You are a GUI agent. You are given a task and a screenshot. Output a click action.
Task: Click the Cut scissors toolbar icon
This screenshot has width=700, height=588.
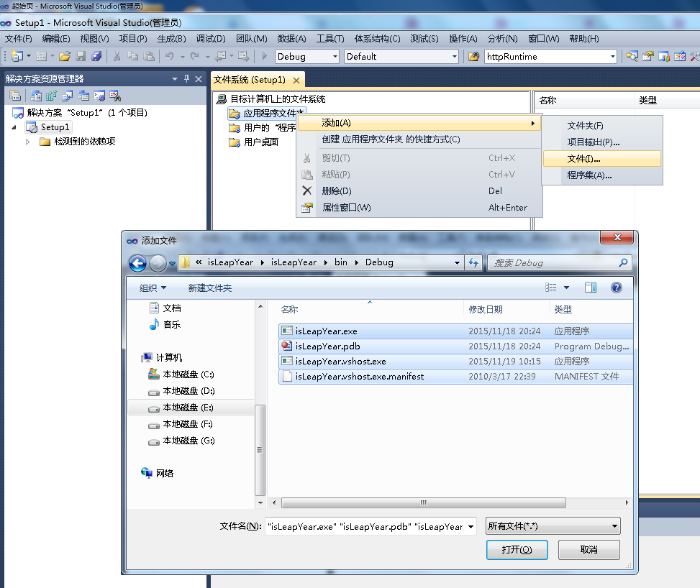[x=117, y=56]
